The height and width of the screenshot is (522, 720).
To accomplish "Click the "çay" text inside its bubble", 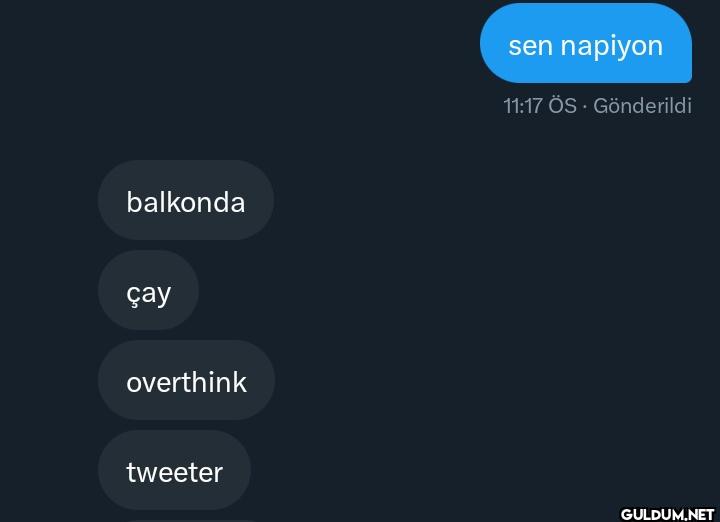I will pos(148,294).
